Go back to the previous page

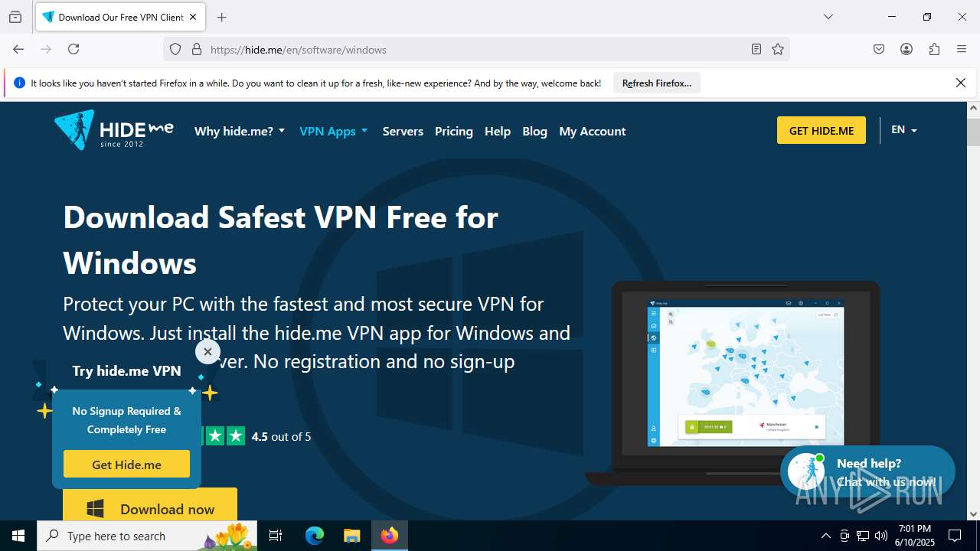pyautogui.click(x=18, y=49)
